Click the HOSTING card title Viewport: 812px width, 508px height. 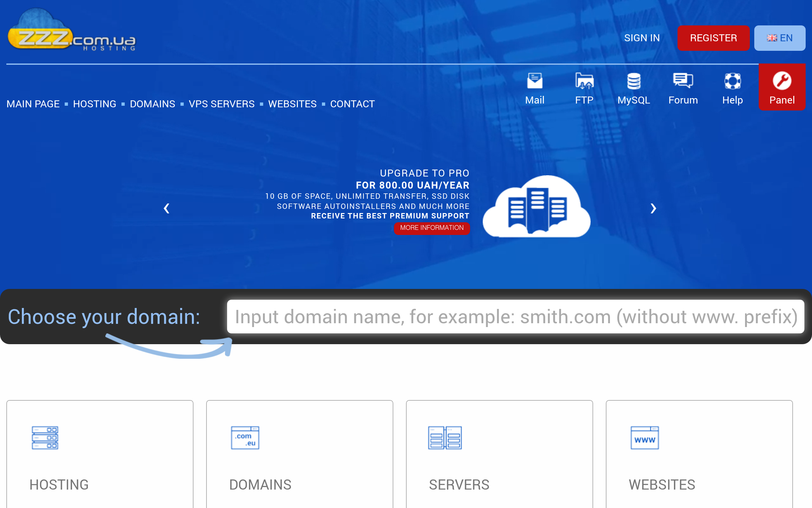[59, 485]
